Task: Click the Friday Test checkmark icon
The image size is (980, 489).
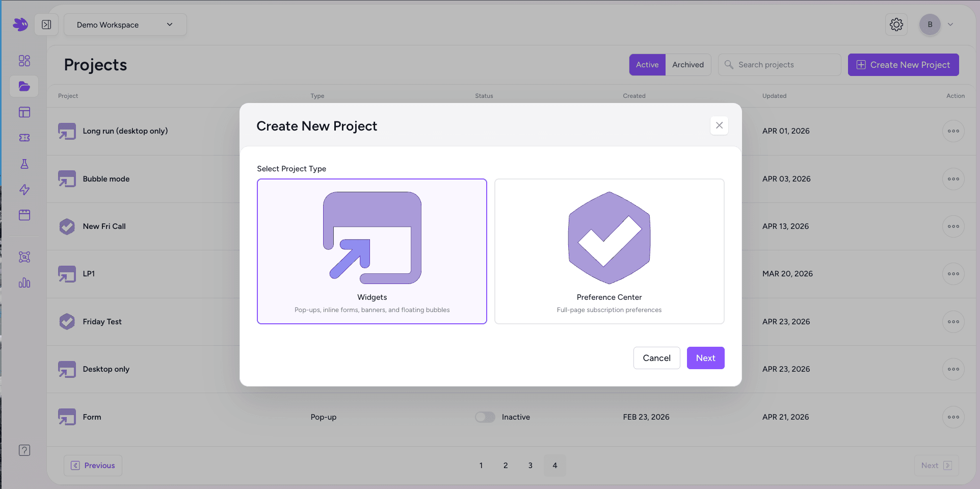Action: 67,322
